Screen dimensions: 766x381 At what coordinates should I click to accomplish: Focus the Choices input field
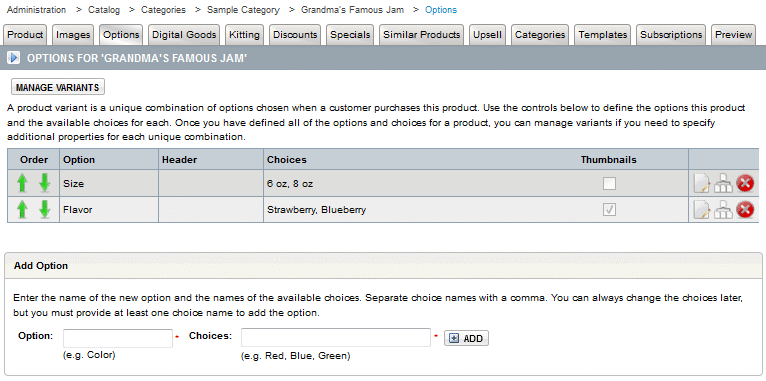coord(336,338)
